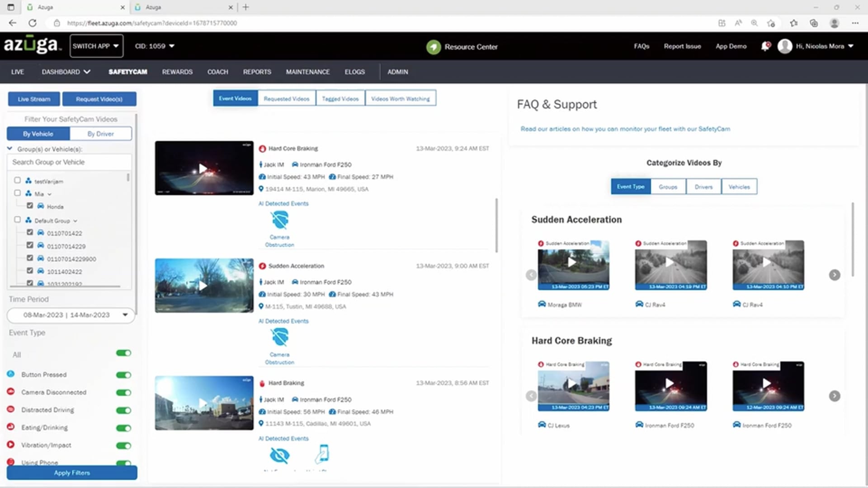The height and width of the screenshot is (488, 868).
Task: Click the Apply Filters button
Action: coord(72,473)
